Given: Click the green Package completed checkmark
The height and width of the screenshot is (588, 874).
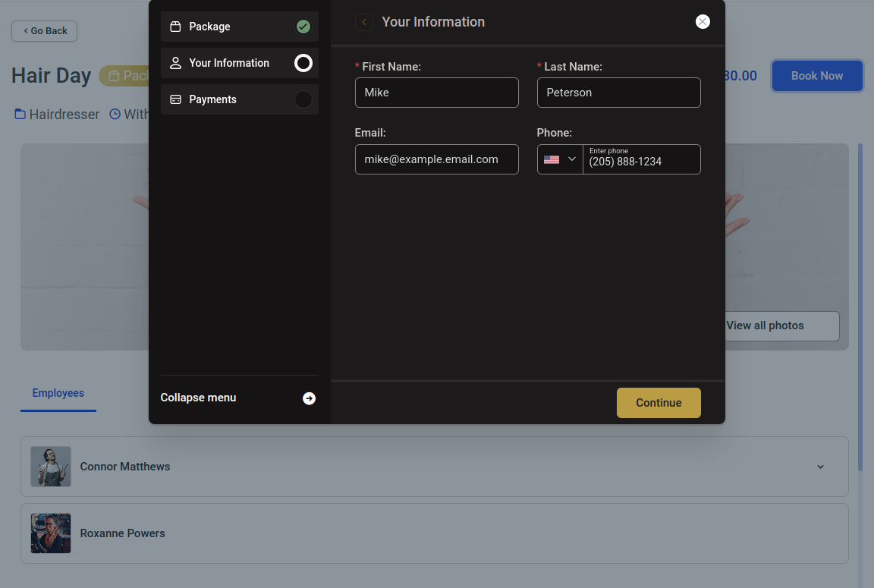Looking at the screenshot, I should pos(303,27).
